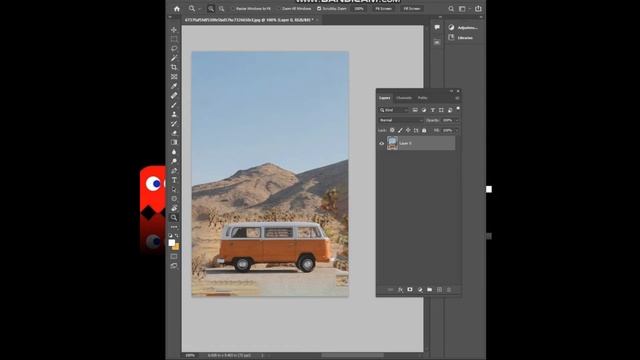Select the Dodge tool
Viewport: 640px width, 360px height.
tap(174, 161)
